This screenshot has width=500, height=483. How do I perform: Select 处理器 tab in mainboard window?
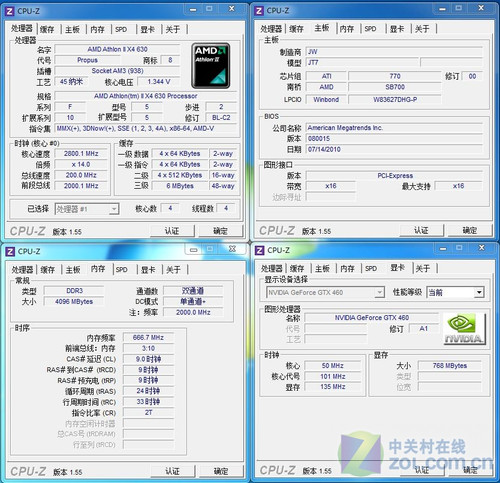271,29
